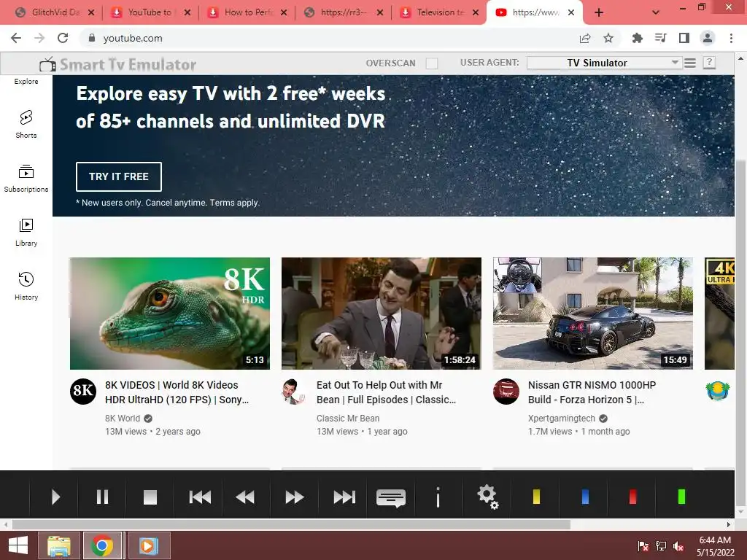Open the settings gears icon
This screenshot has height=560, width=747.
[x=488, y=497]
